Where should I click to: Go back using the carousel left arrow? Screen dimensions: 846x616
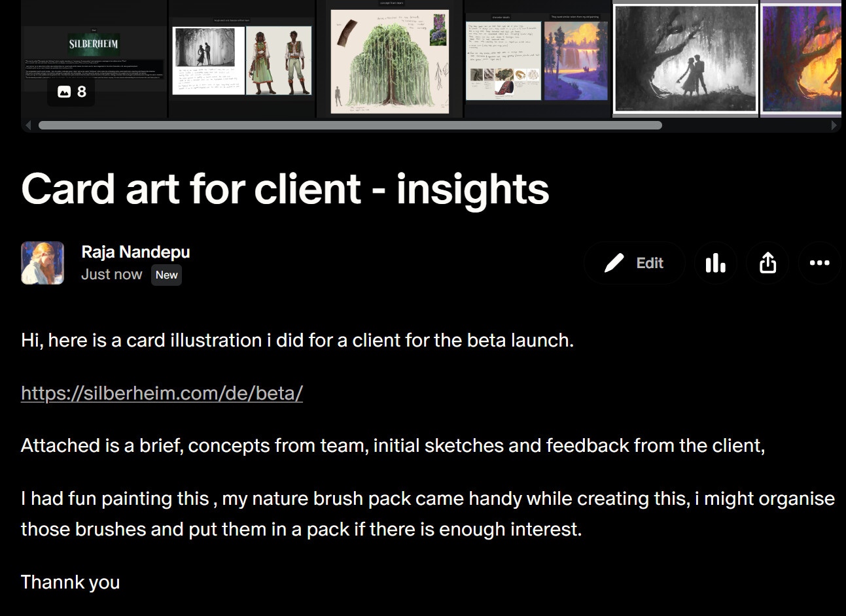(28, 125)
